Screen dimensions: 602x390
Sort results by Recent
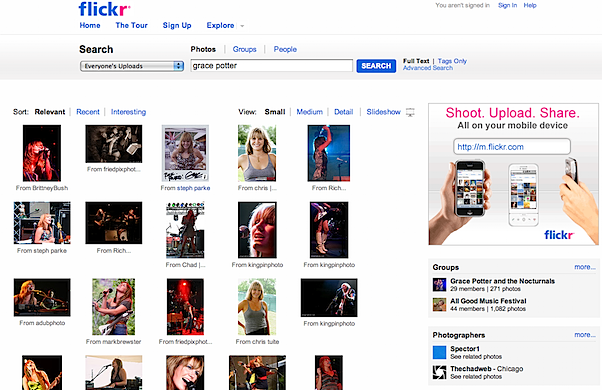pyautogui.click(x=88, y=112)
